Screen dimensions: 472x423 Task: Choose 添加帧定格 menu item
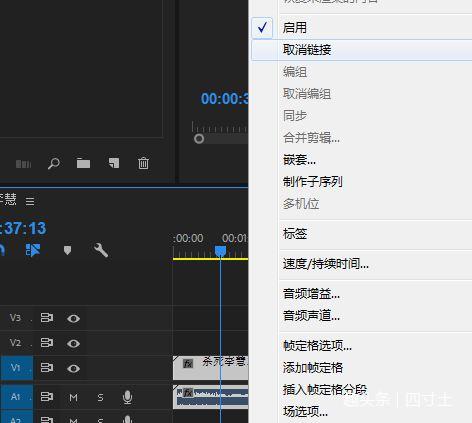click(x=362, y=368)
